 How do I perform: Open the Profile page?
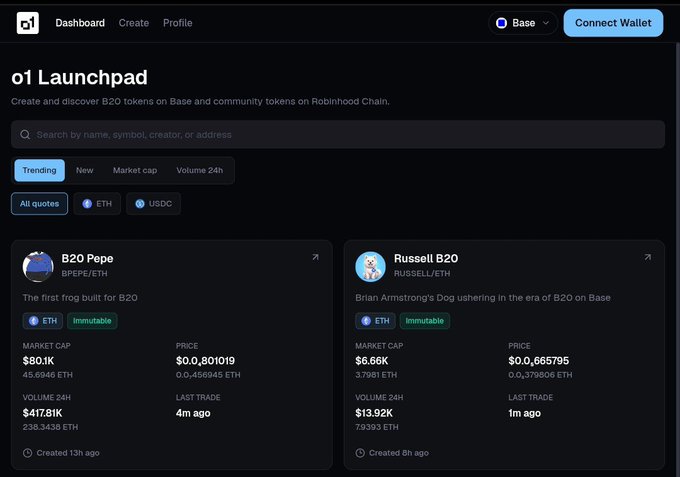pos(178,23)
